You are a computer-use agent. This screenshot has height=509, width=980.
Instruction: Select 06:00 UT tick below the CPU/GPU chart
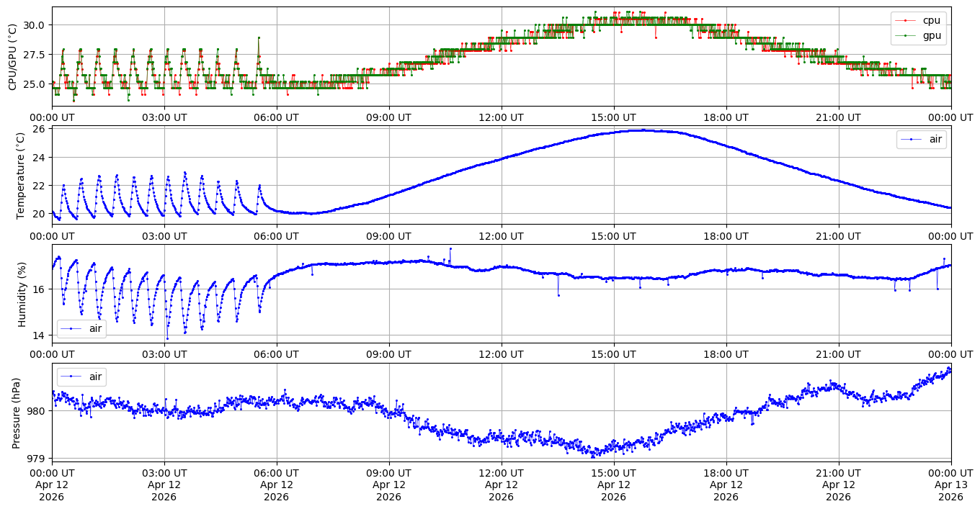pos(276,117)
